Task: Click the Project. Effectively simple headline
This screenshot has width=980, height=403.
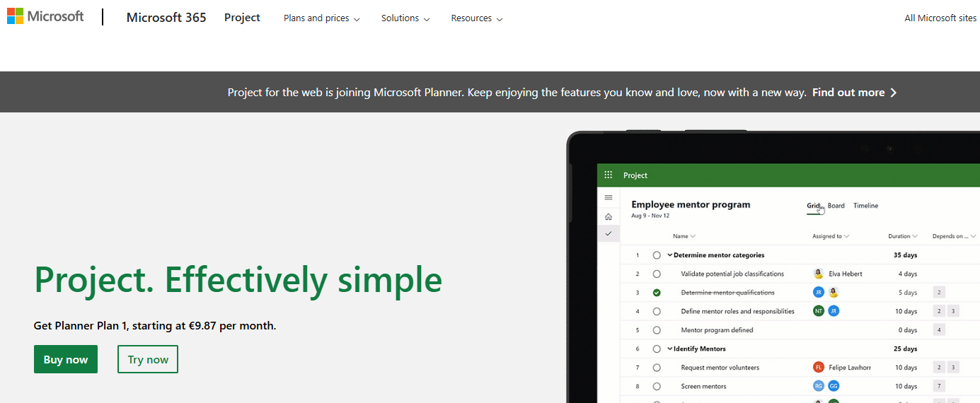Action: point(238,280)
